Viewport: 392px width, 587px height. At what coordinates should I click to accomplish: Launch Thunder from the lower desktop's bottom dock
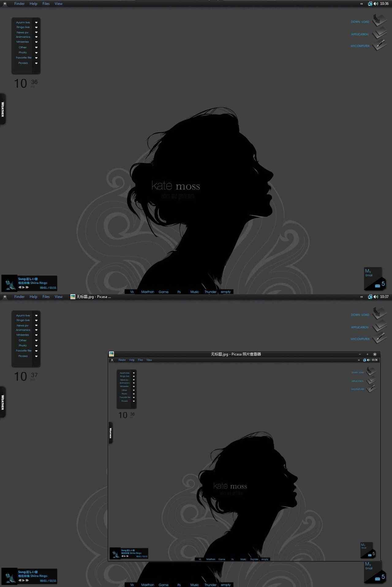[211, 585]
